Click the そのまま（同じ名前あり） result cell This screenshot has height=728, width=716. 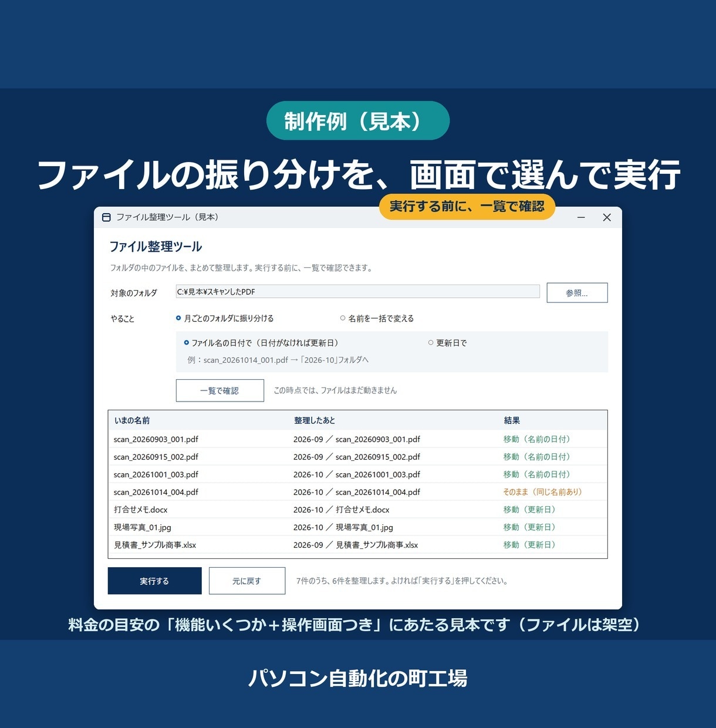(543, 492)
